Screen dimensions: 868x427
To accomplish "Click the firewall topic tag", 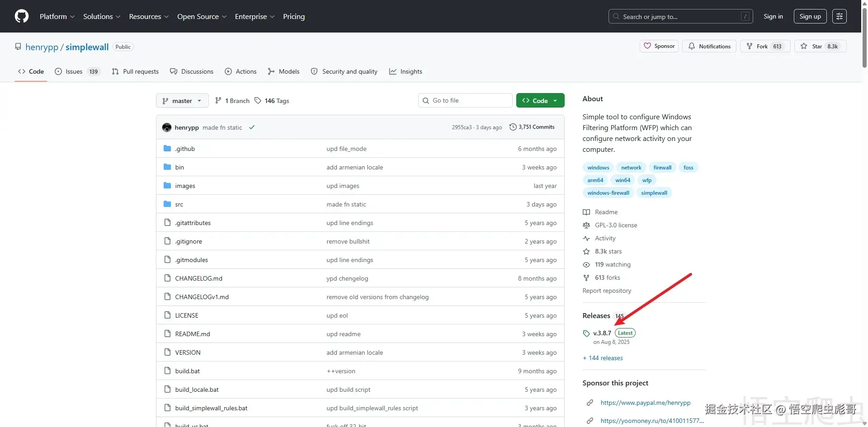I will pyautogui.click(x=662, y=168).
